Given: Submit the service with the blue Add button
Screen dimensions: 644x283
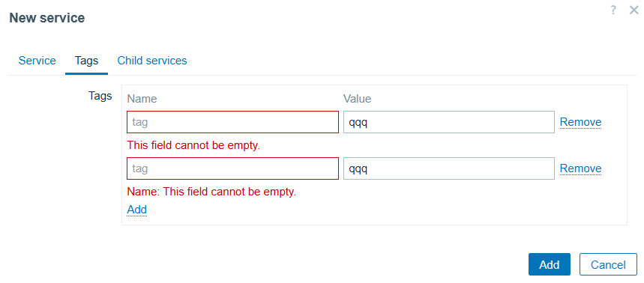Looking at the screenshot, I should point(549,264).
